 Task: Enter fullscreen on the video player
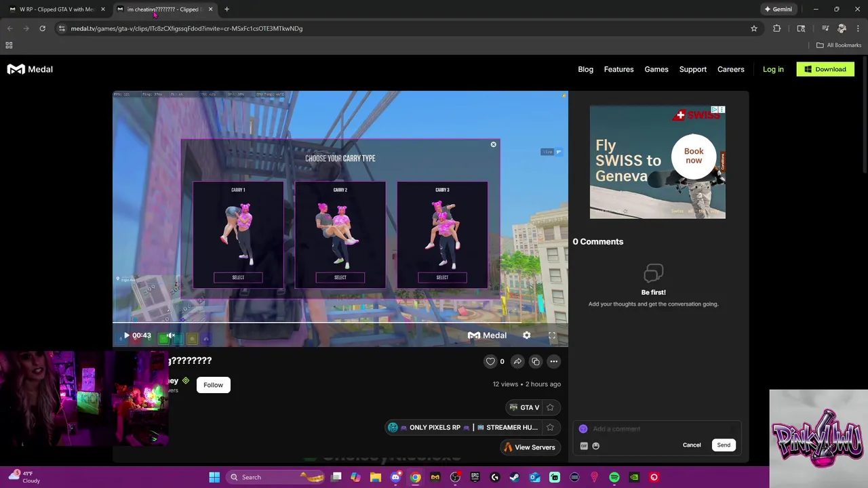coord(552,335)
